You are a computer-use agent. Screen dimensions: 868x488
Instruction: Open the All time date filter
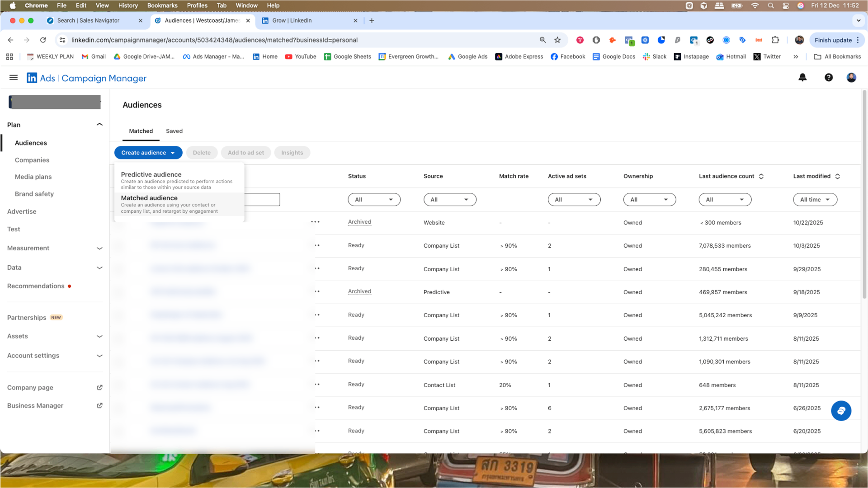pos(815,200)
